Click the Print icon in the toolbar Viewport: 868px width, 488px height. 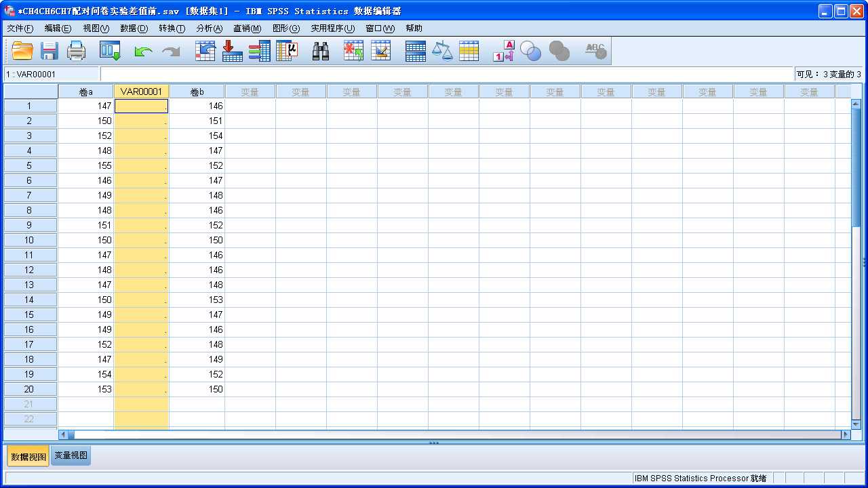[x=77, y=51]
